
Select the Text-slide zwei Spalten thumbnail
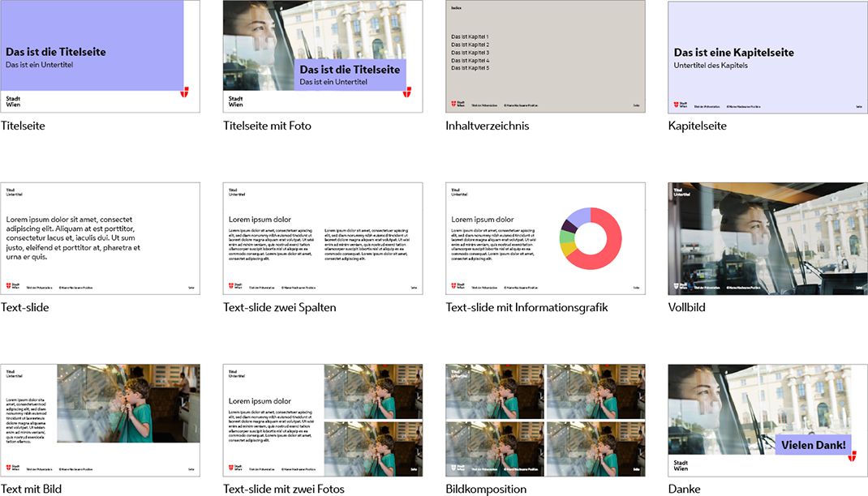point(323,237)
